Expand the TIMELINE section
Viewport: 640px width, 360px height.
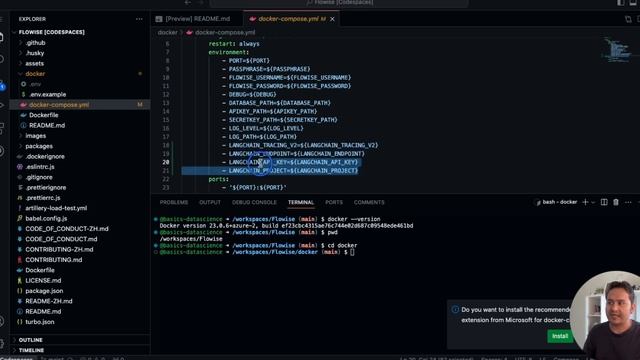click(31, 350)
